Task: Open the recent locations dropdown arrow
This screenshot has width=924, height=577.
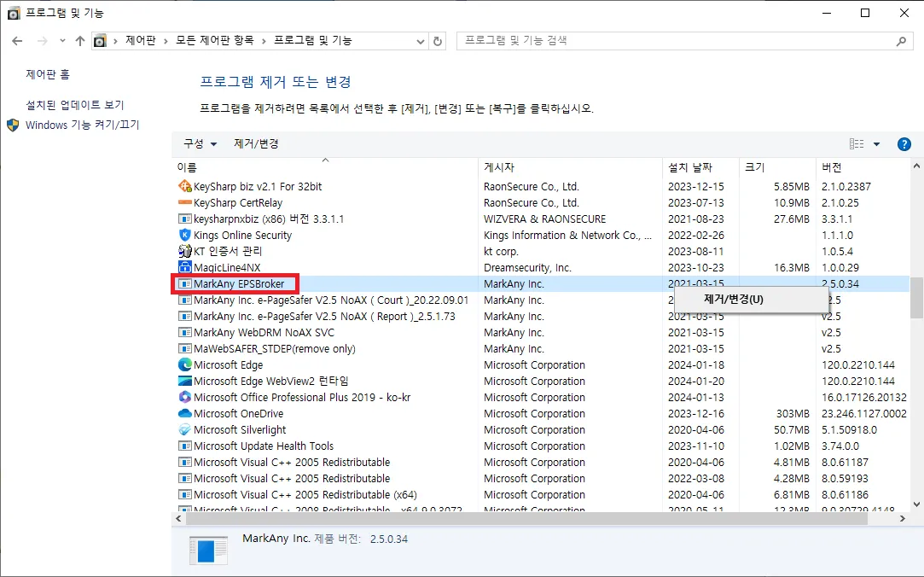Action: coord(62,41)
